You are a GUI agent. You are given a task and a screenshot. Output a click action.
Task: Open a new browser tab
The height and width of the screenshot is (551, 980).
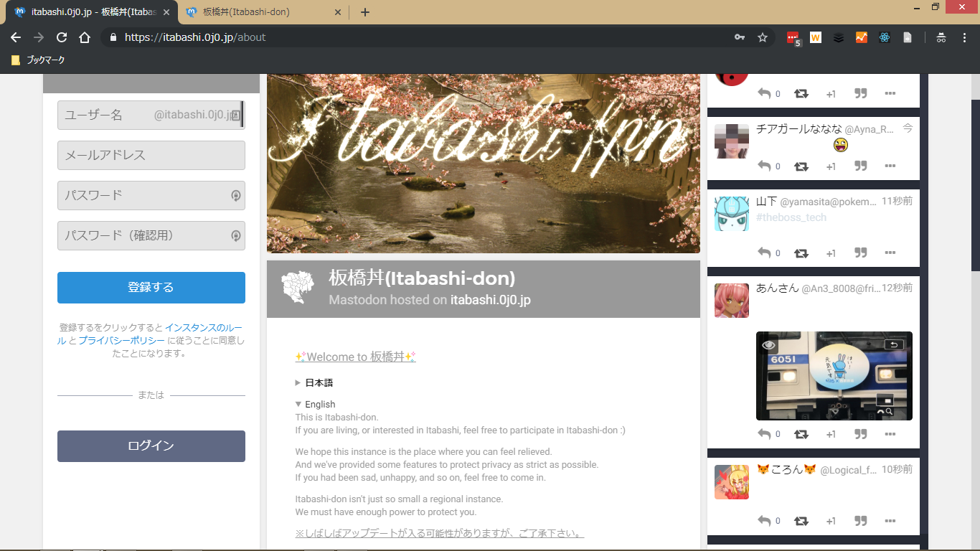365,12
